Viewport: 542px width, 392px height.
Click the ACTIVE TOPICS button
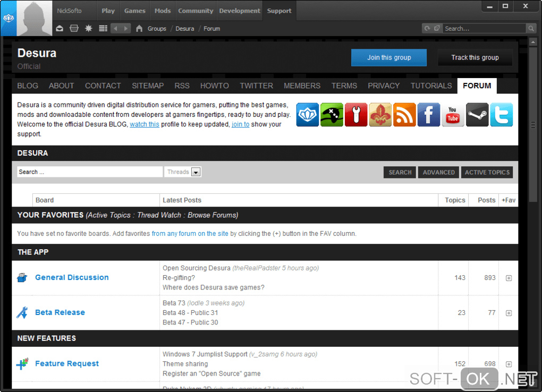click(x=487, y=172)
